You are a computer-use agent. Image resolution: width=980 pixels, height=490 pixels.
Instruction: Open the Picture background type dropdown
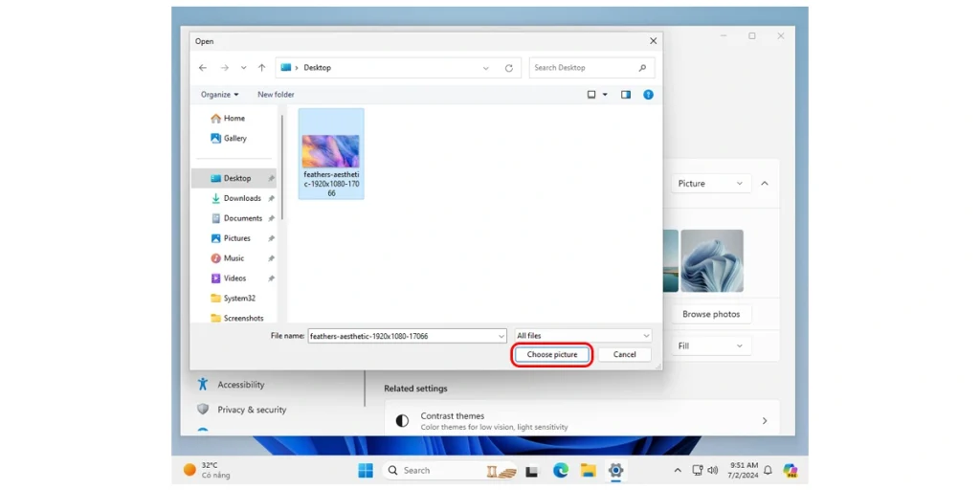pos(711,184)
